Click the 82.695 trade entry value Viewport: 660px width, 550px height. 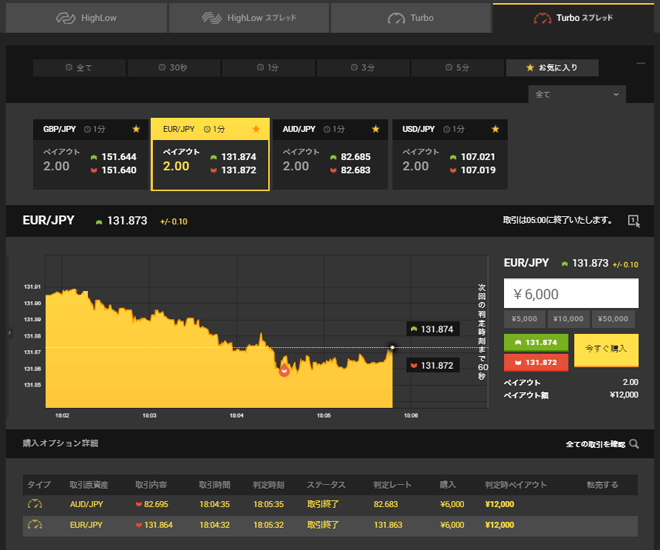[x=156, y=504]
